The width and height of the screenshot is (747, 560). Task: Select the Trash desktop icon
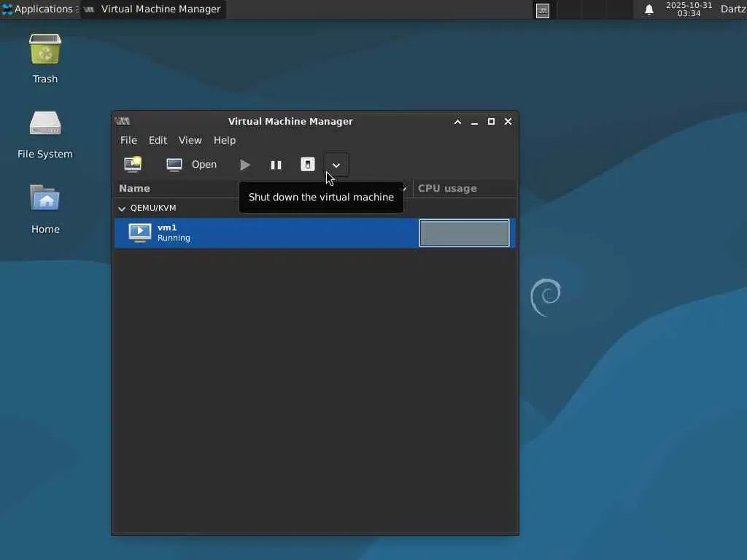[45, 58]
